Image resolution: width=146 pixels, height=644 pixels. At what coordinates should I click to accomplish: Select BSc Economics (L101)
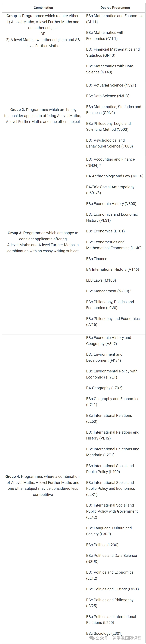tap(105, 231)
